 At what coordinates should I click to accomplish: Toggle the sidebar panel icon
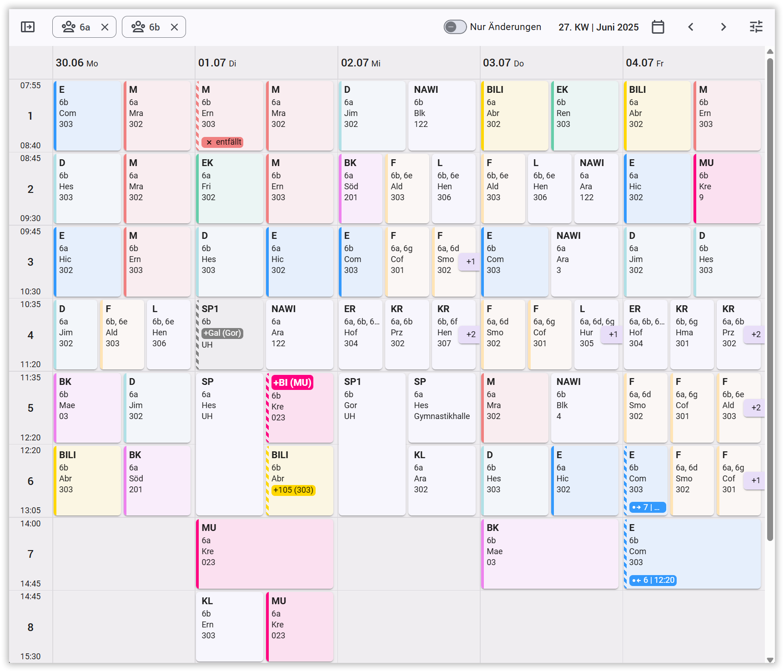coord(28,27)
